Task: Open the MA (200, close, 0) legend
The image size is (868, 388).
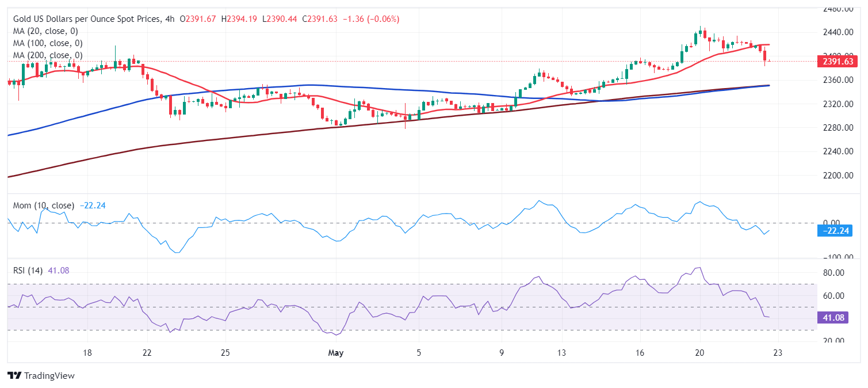Action: pyautogui.click(x=48, y=55)
